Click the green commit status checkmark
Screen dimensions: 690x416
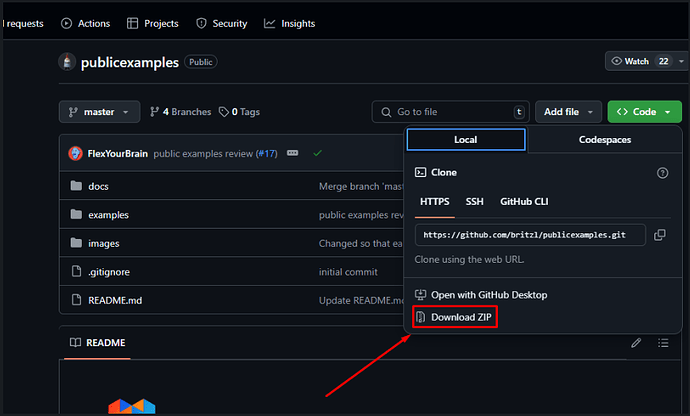(x=317, y=153)
